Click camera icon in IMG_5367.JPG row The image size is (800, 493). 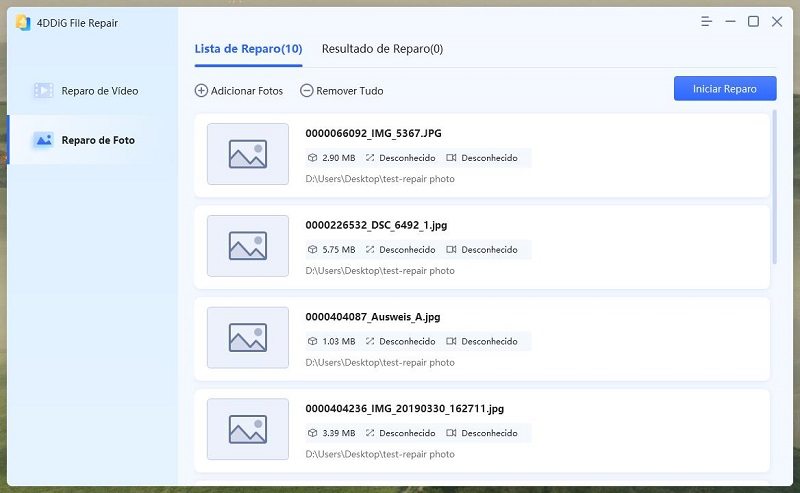pos(451,158)
